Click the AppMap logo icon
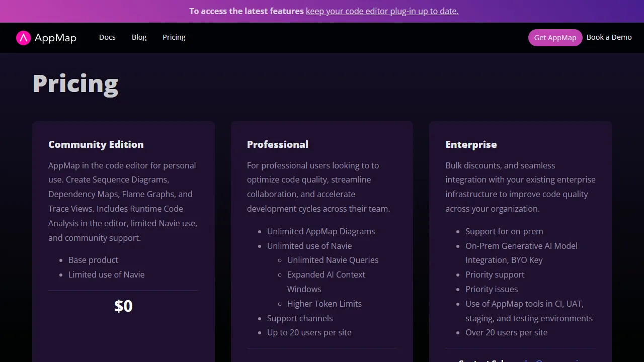644x362 pixels. 23,38
